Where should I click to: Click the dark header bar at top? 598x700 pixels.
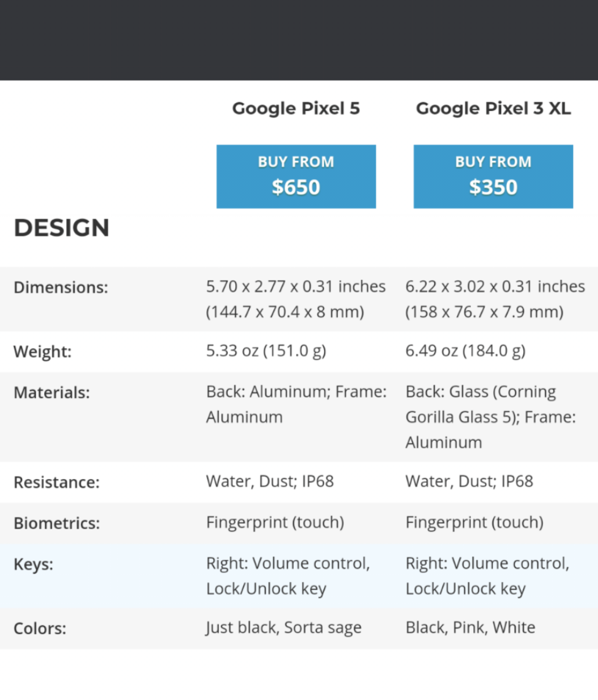tap(299, 40)
